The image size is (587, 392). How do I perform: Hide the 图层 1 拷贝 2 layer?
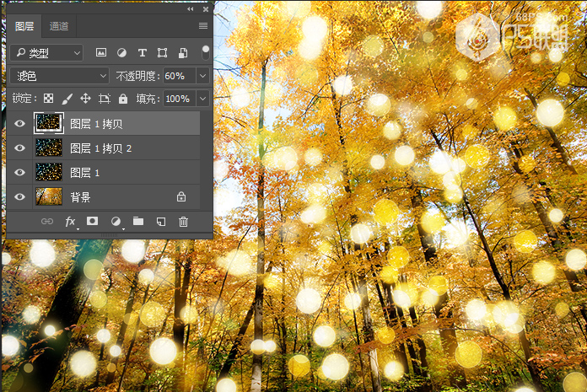coord(20,148)
